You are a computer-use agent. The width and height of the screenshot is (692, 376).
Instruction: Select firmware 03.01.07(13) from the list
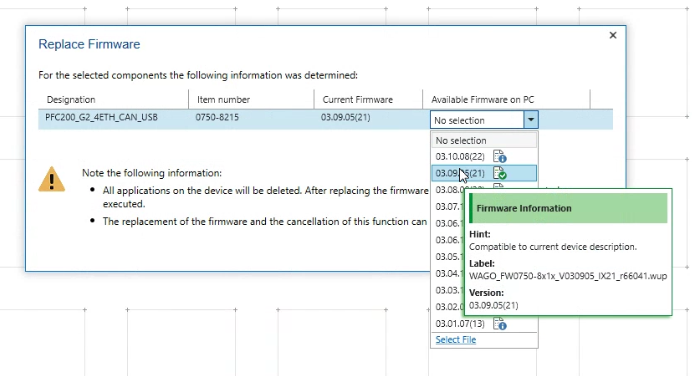click(x=484, y=323)
